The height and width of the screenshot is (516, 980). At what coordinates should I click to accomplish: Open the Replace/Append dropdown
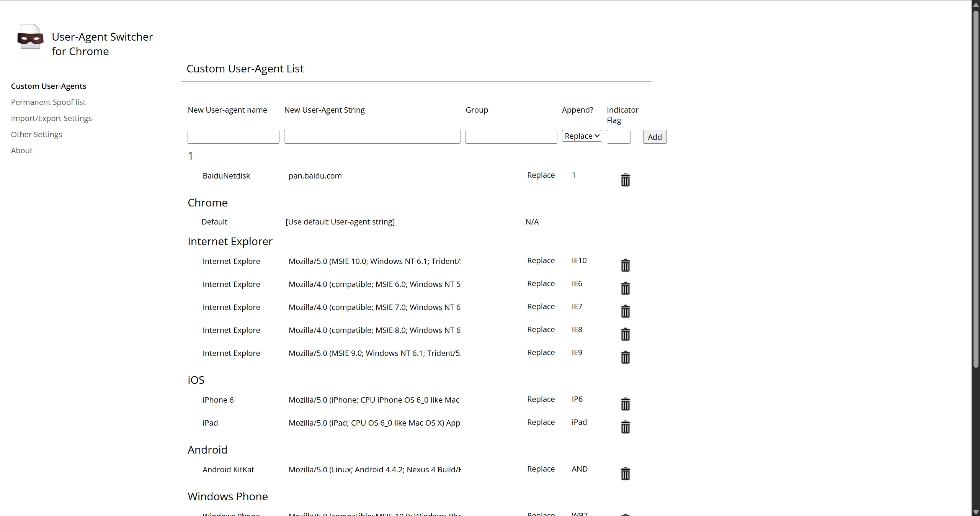click(x=581, y=136)
